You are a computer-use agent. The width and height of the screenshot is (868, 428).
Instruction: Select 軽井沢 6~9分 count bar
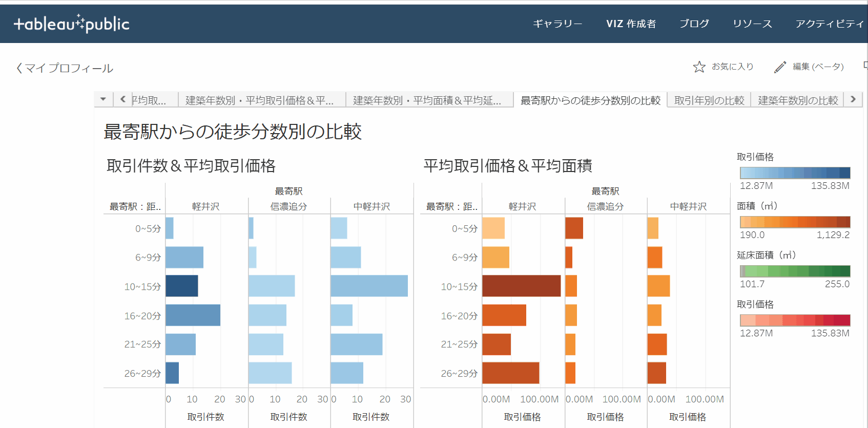click(x=184, y=258)
